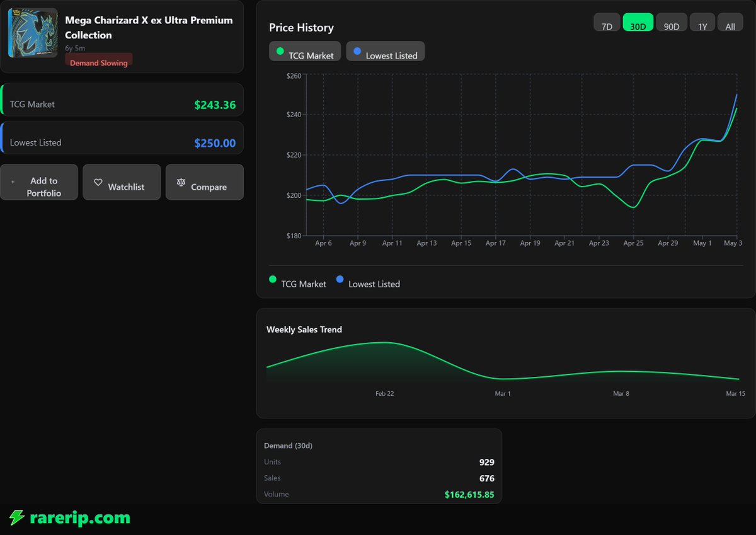Click the May 3 axis label
This screenshot has height=535, width=756.
(733, 243)
